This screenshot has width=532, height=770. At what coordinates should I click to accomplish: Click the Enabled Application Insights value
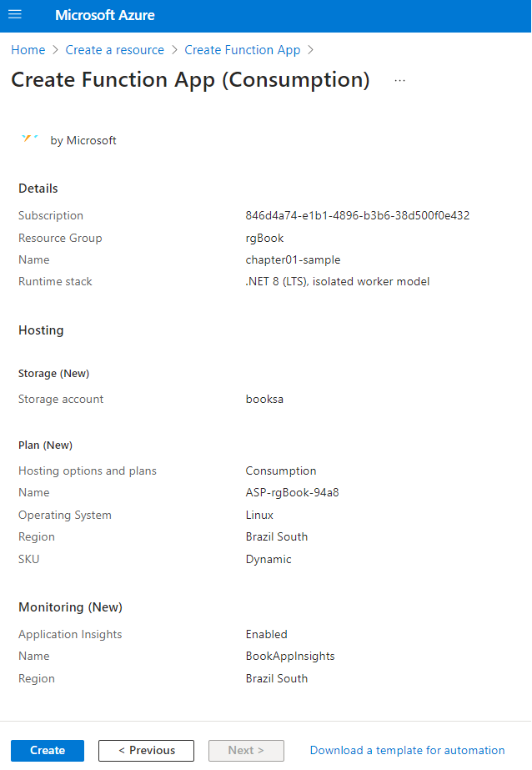[x=266, y=634]
